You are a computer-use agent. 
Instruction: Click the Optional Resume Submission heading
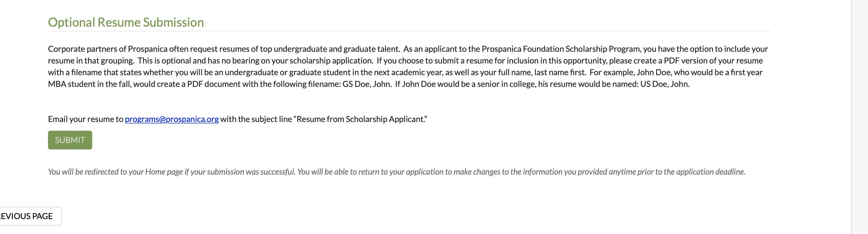point(126,22)
